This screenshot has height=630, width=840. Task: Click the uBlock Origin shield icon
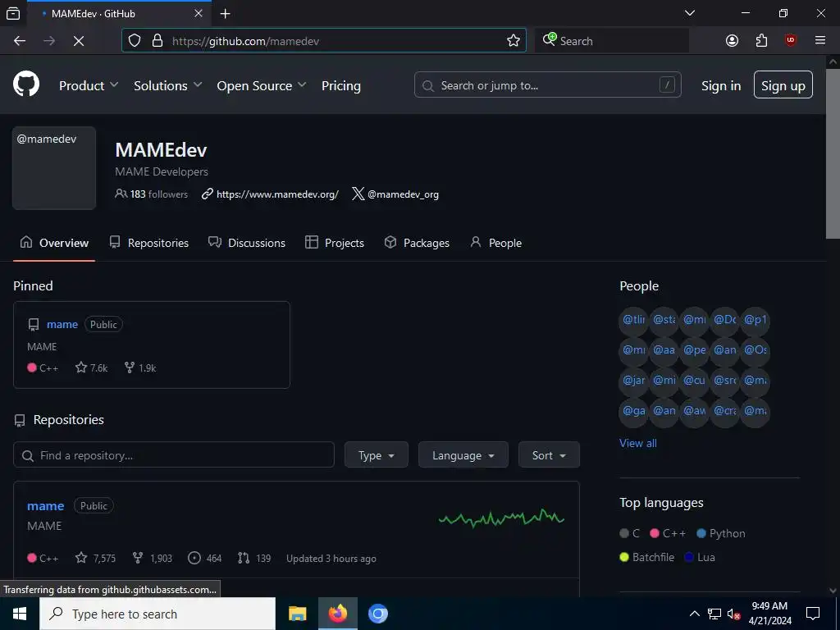click(x=791, y=41)
